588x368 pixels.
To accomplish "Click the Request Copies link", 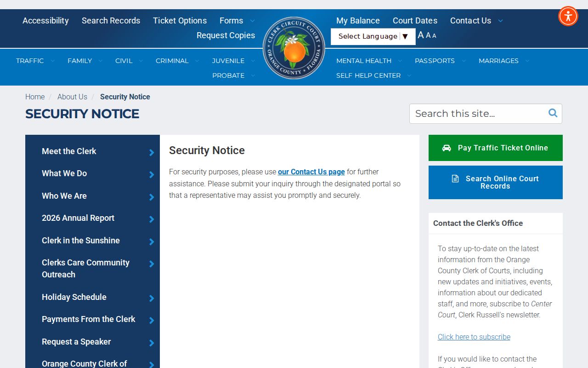I will (226, 35).
